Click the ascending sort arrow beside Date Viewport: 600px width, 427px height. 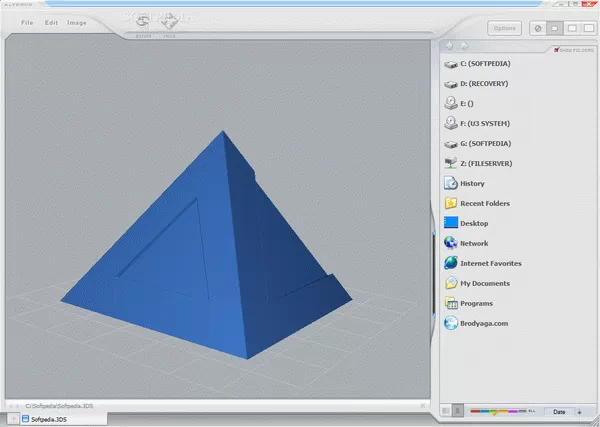580,411
